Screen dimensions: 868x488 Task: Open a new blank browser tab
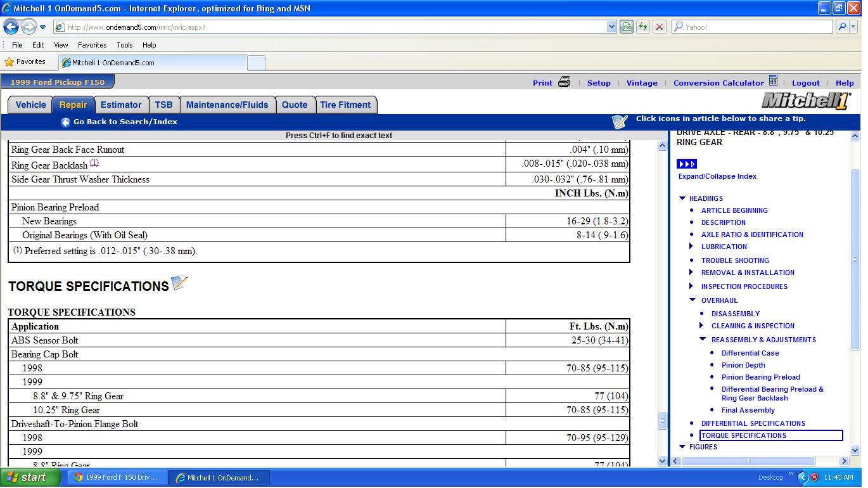[256, 63]
